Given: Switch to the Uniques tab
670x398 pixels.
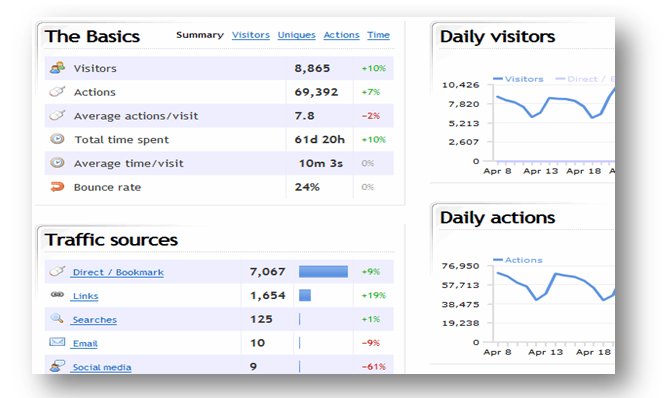Looking at the screenshot, I should coord(297,35).
